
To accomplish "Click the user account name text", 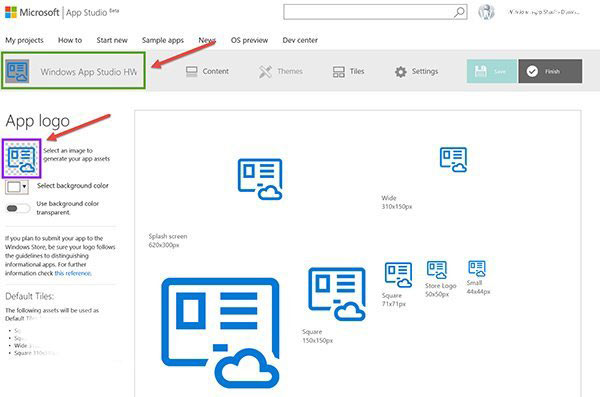I will click(x=544, y=12).
